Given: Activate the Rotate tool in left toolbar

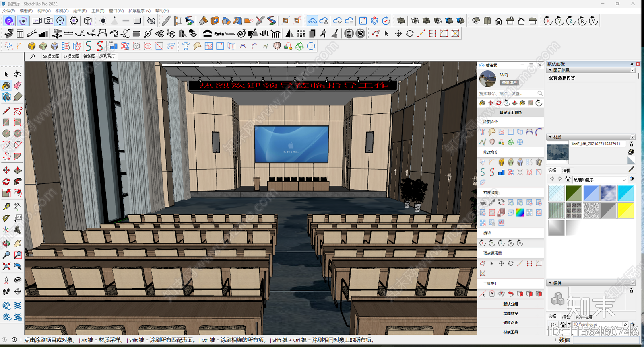Looking at the screenshot, I should click(6, 182).
